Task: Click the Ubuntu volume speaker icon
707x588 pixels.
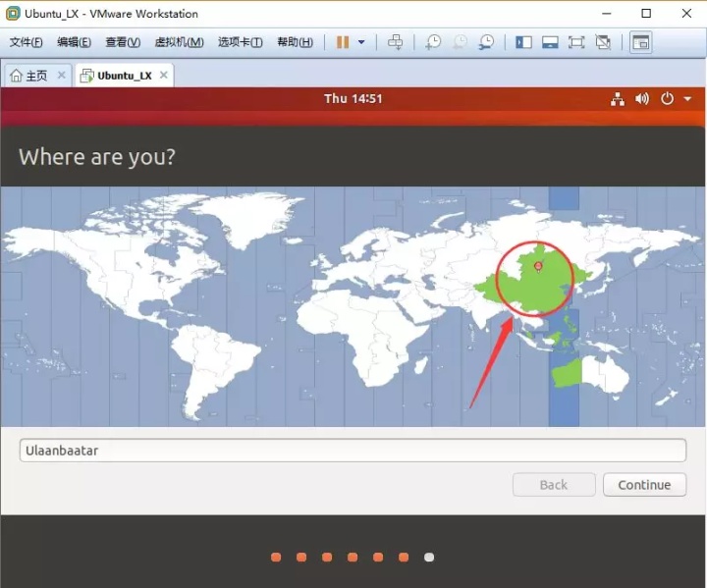Action: point(642,99)
